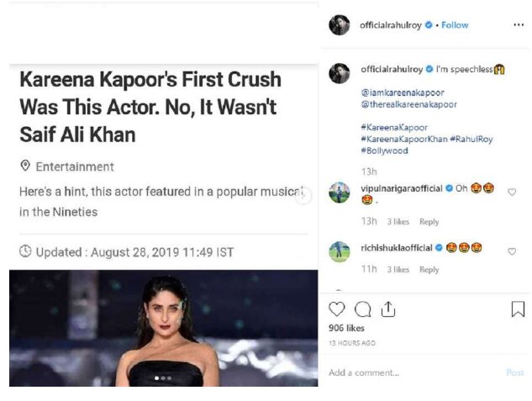View the 906 likes list
This screenshot has height=401, width=532.
346,329
